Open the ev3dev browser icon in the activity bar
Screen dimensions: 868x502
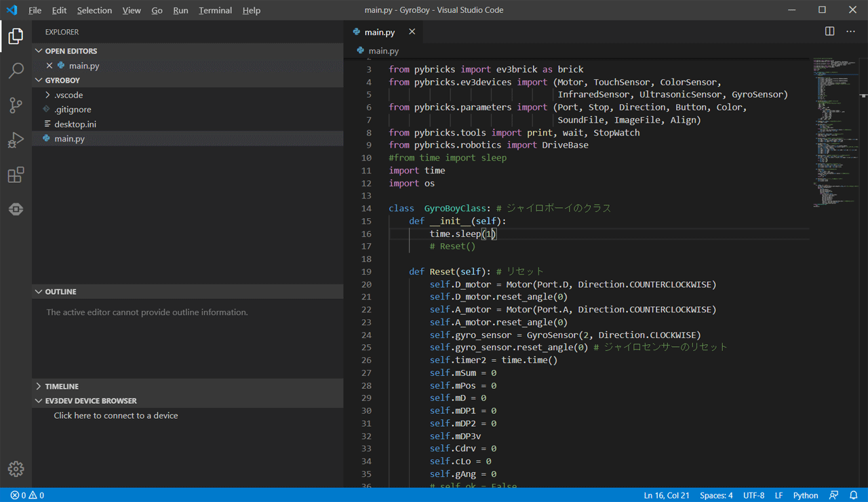click(x=16, y=209)
